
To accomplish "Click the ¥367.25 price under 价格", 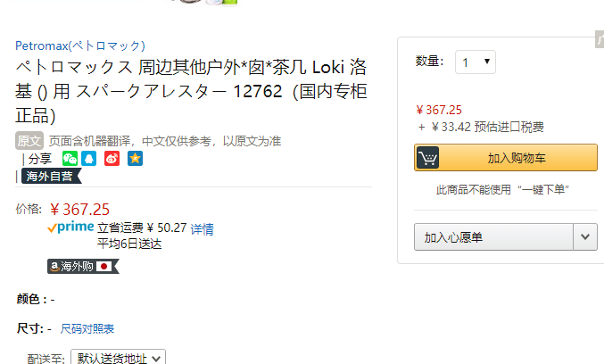I will tap(79, 210).
